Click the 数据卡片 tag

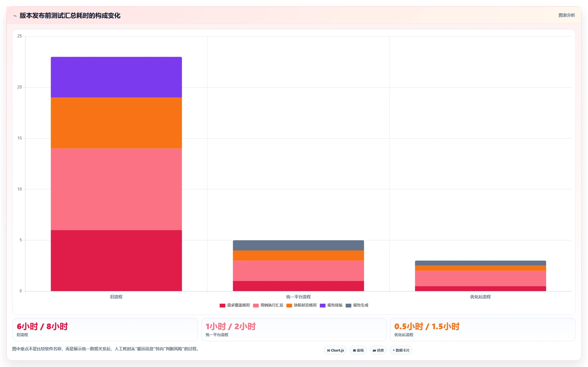tap(401, 350)
